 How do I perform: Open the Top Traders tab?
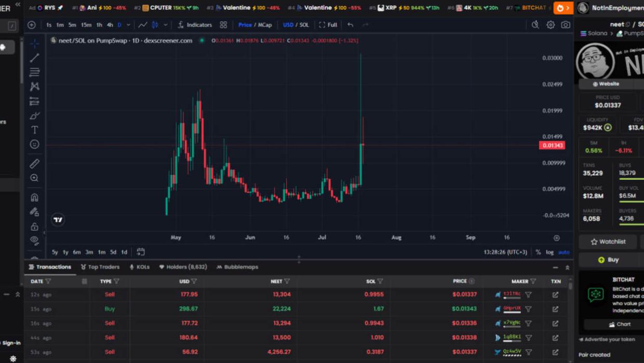point(100,267)
